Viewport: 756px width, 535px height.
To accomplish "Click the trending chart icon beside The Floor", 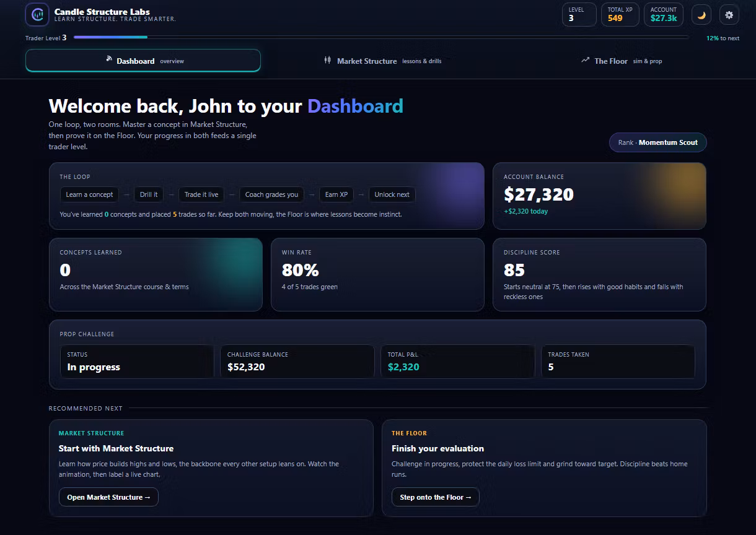I will pyautogui.click(x=585, y=61).
